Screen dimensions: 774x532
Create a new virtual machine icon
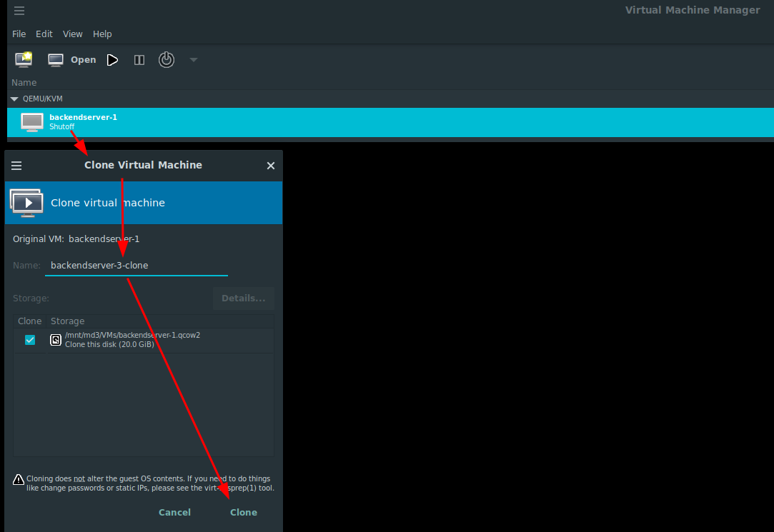pyautogui.click(x=23, y=60)
